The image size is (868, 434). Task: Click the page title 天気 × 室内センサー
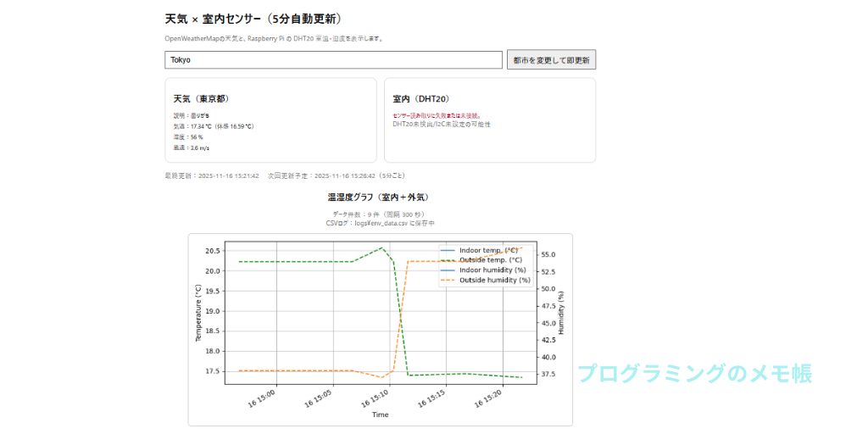pos(254,18)
